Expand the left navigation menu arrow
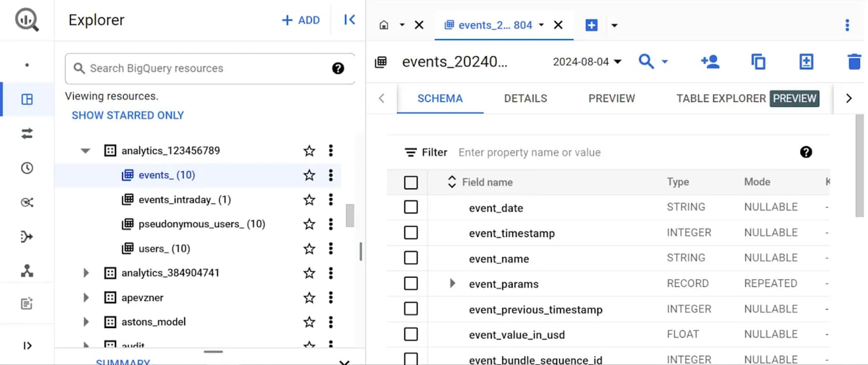This screenshot has height=365, width=868. [27, 346]
